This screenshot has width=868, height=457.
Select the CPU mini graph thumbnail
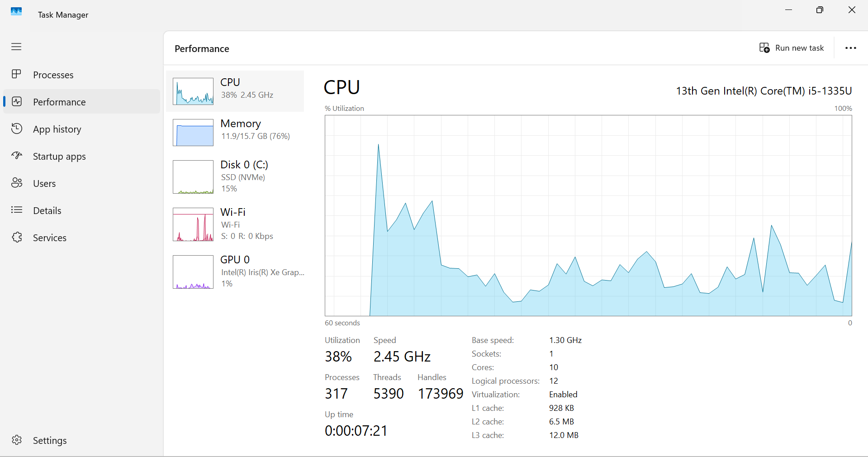tap(193, 91)
